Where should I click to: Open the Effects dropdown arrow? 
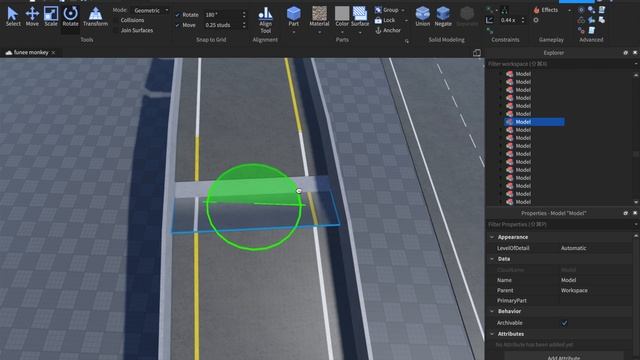pyautogui.click(x=569, y=10)
